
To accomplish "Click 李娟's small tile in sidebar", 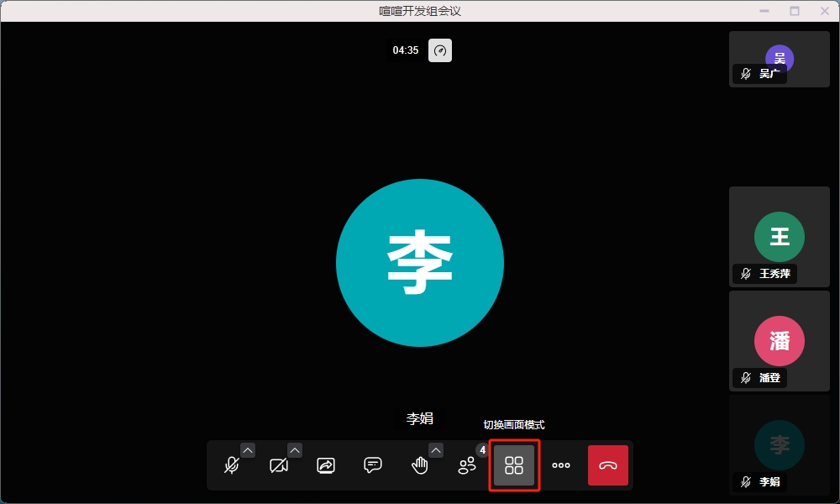I will 779,444.
